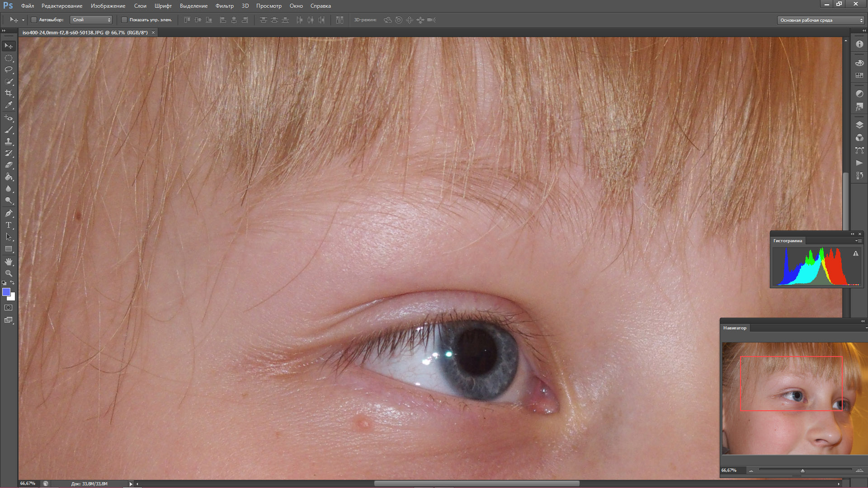
Task: Toggle Quick Mask mode
Action: (9, 308)
